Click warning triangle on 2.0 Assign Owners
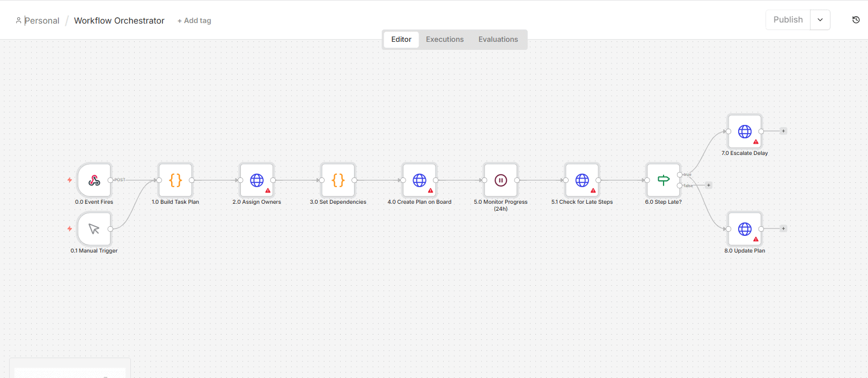The width and height of the screenshot is (868, 378). (268, 190)
